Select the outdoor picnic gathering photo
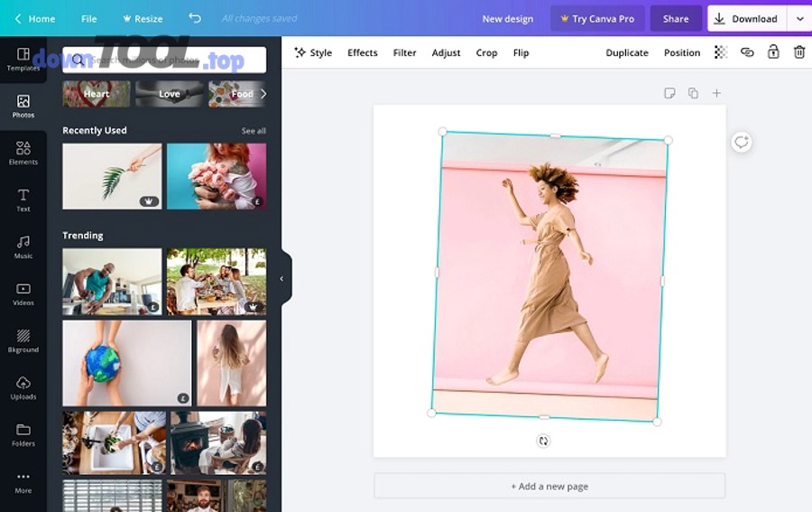This screenshot has height=512, width=812. [217, 282]
